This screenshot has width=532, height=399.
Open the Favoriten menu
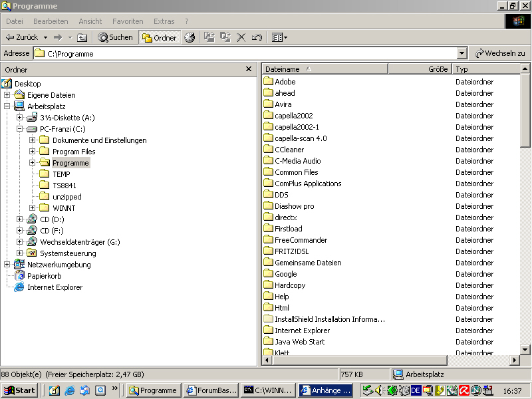(x=128, y=21)
